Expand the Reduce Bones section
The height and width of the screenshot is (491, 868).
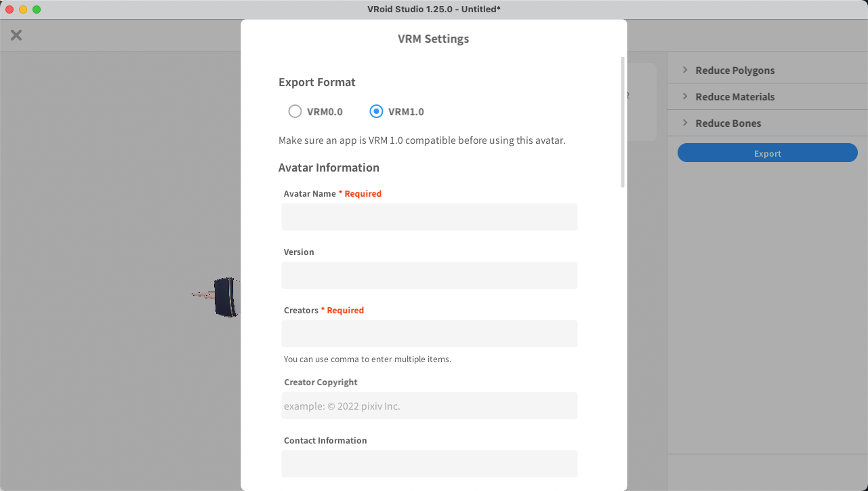728,123
